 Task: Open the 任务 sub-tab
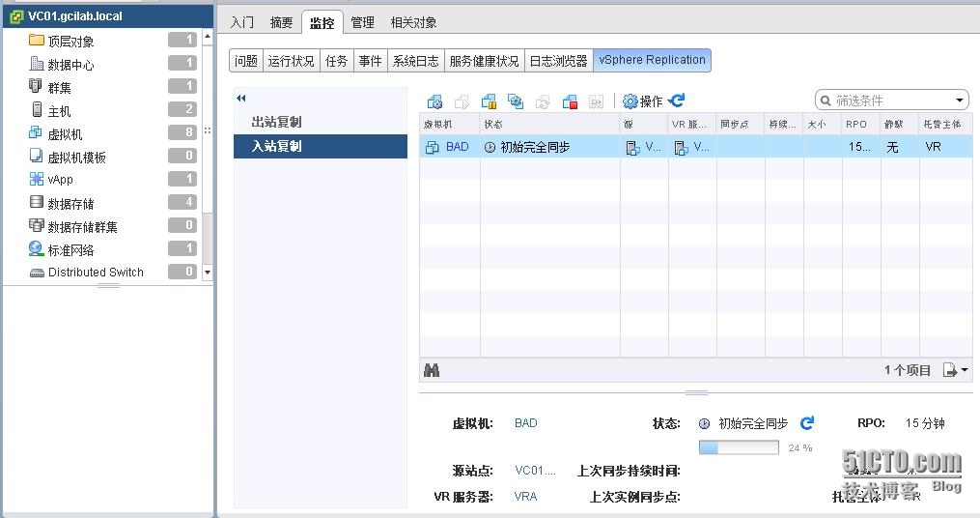coord(336,61)
